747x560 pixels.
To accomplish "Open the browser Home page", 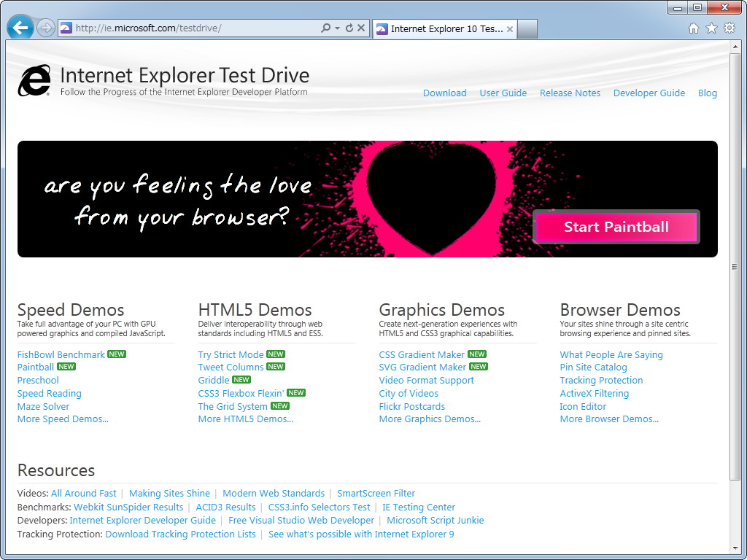I will (693, 26).
